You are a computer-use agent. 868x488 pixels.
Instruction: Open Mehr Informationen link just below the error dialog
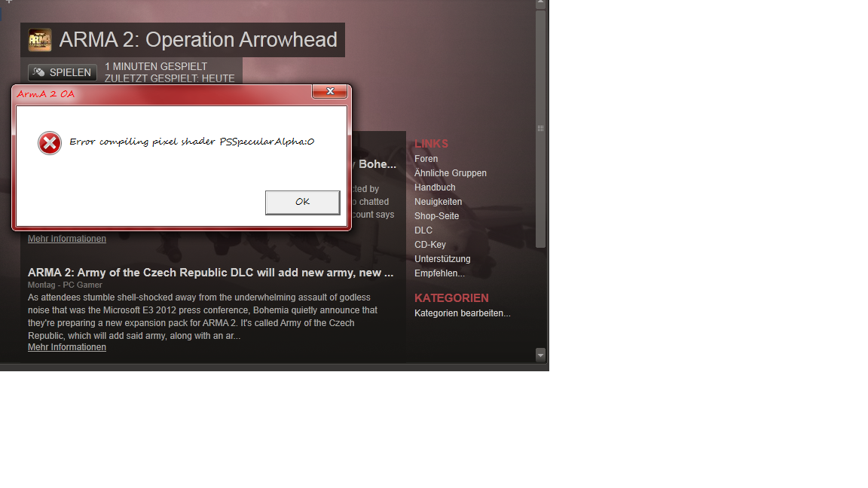67,239
